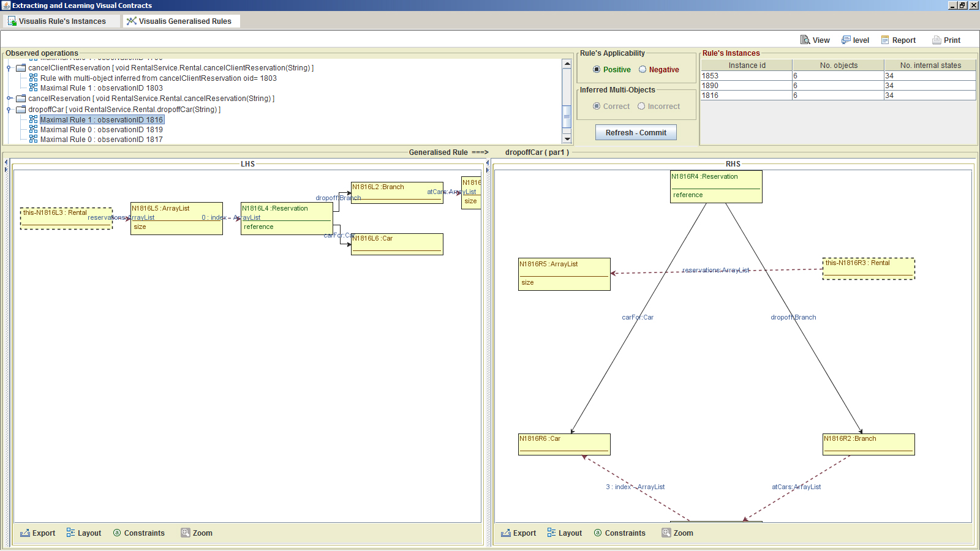Click rule icon of observationID 1819 row

pyautogui.click(x=34, y=129)
